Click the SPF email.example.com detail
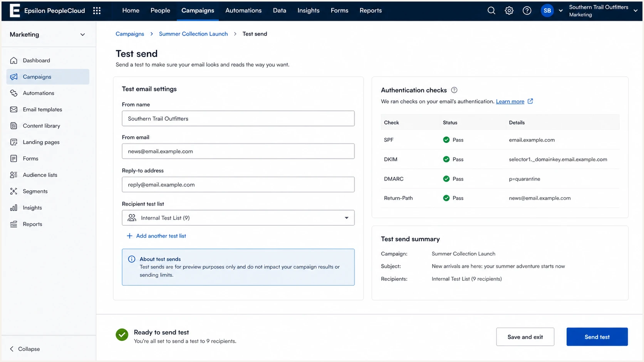Viewport: 644px width, 362px height. tap(532, 140)
